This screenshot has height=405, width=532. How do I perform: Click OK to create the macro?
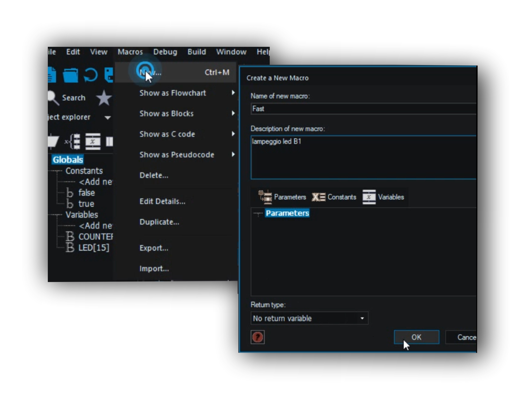[x=416, y=337]
